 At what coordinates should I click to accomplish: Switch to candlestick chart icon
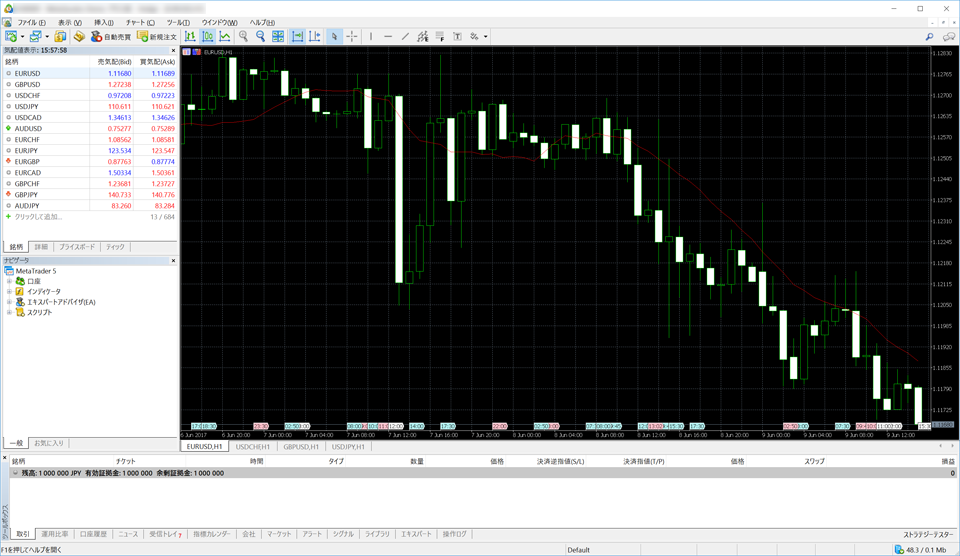point(207,37)
